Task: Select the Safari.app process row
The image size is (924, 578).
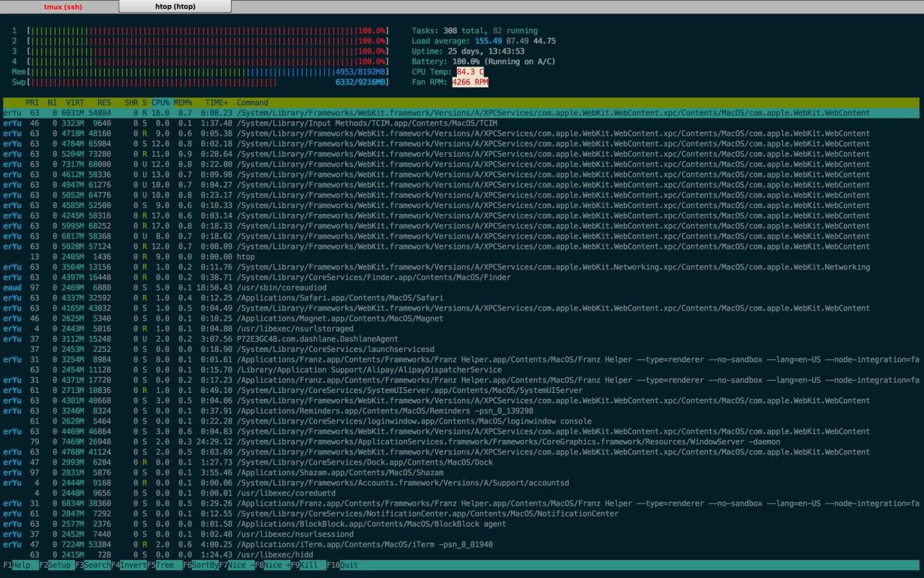Action: point(462,298)
